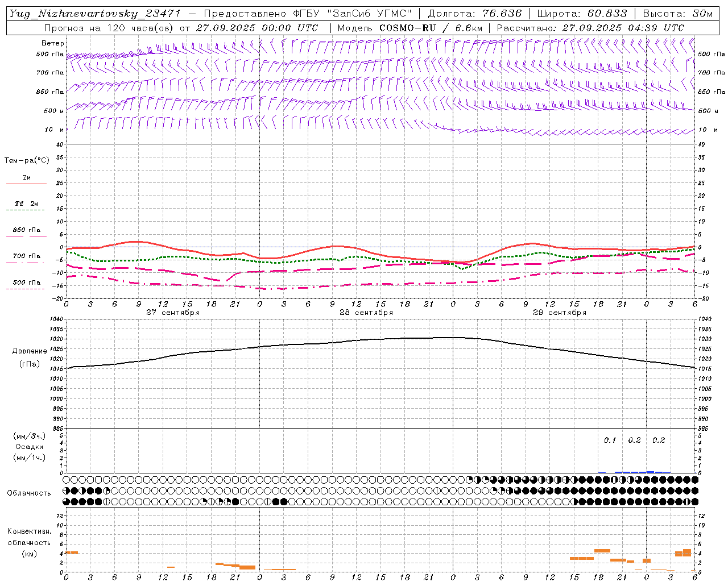Screen dimensions: 728x582
Task: Click the '(км)' unit label
Action: [x=29, y=554]
